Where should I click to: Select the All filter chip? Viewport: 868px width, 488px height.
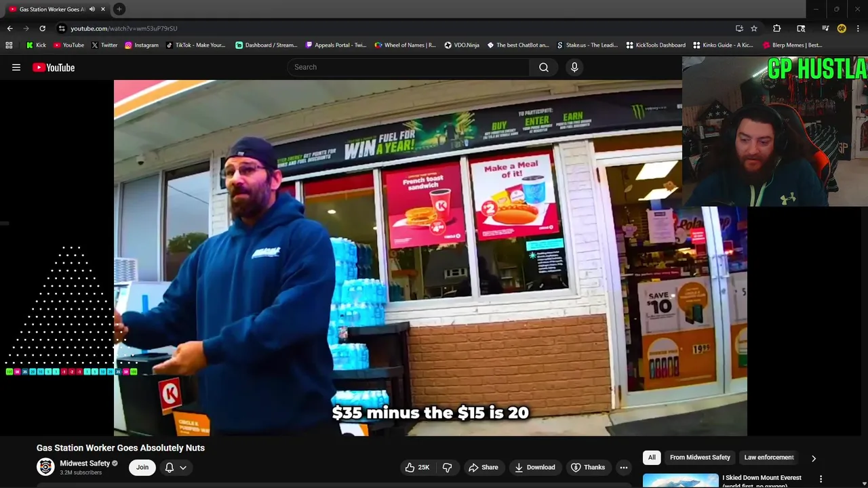pos(652,457)
